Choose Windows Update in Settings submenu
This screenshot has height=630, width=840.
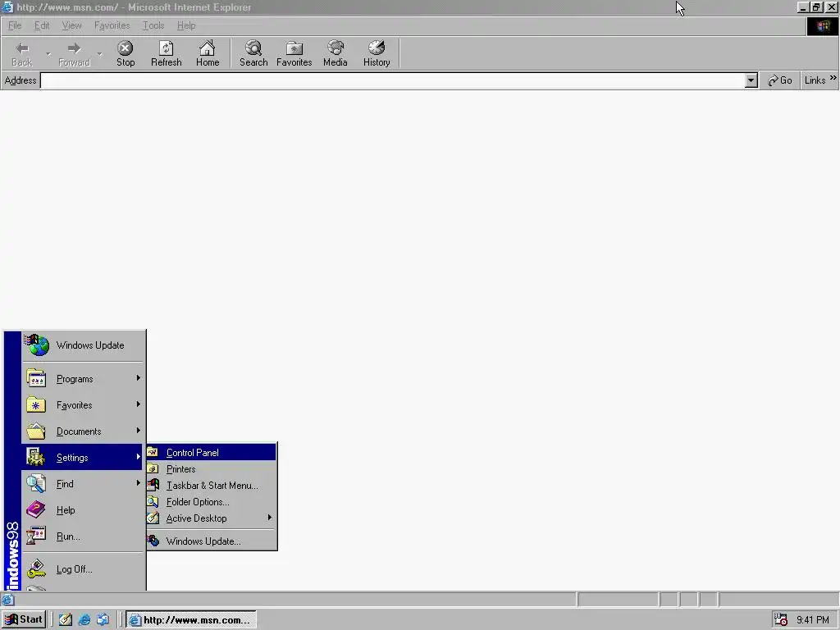point(212,541)
